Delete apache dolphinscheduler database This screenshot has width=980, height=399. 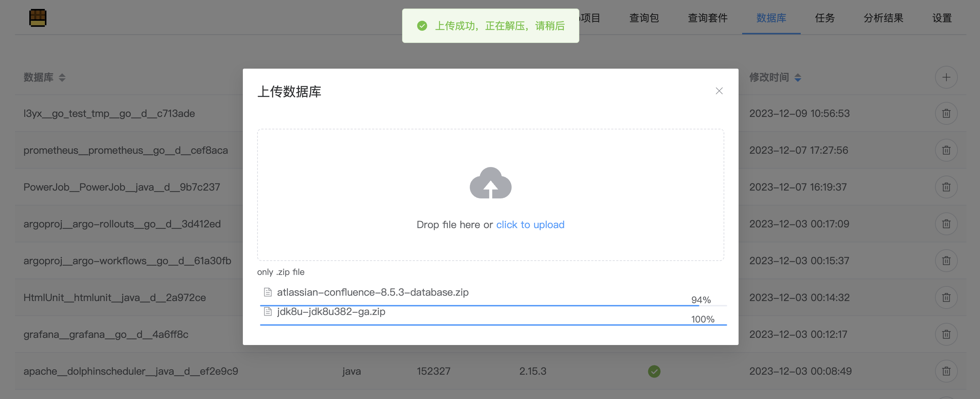coord(946,371)
